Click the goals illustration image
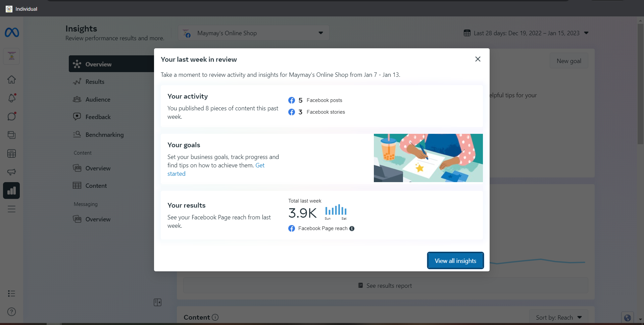The height and width of the screenshot is (325, 644). (428, 158)
